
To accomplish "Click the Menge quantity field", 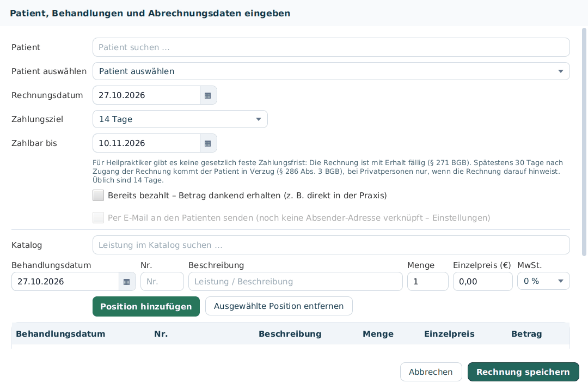I will [x=428, y=282].
